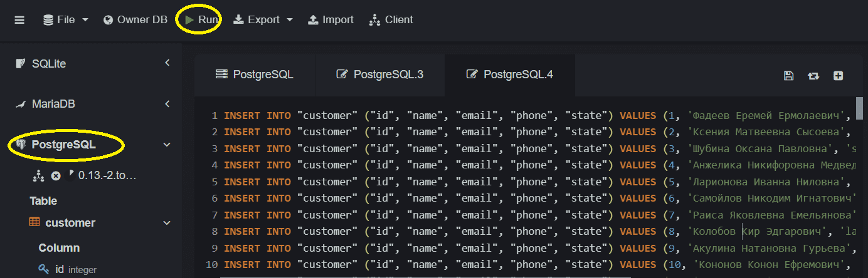Image resolution: width=868 pixels, height=278 pixels.
Task: Run the current SQL query
Action: 201,20
